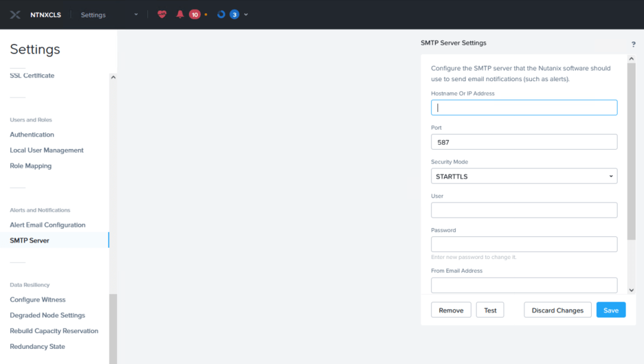
Task: Click the Test button
Action: pos(490,310)
